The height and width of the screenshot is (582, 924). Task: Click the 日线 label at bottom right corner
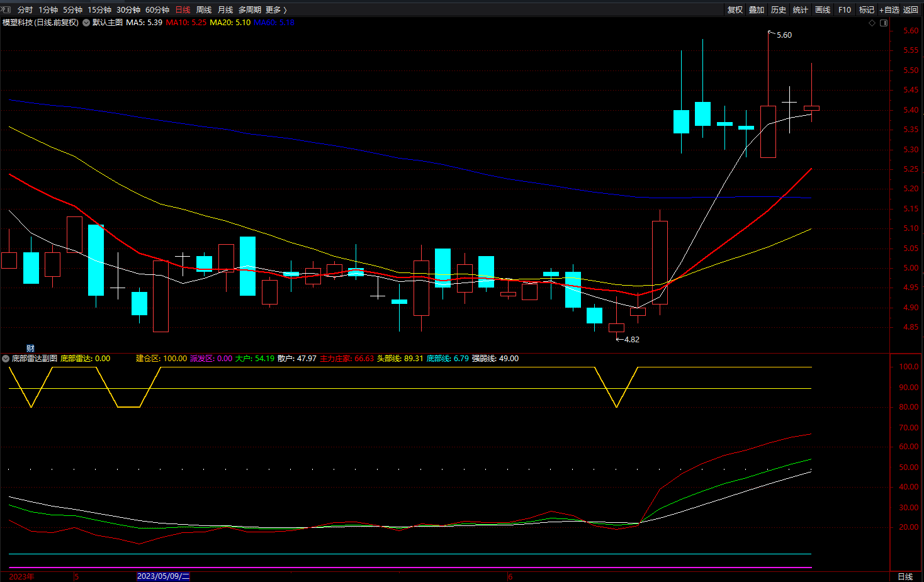pyautogui.click(x=905, y=576)
